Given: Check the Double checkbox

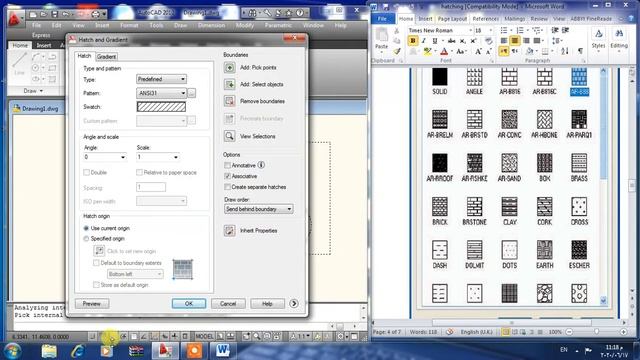Looking at the screenshot, I should pyautogui.click(x=86, y=173).
